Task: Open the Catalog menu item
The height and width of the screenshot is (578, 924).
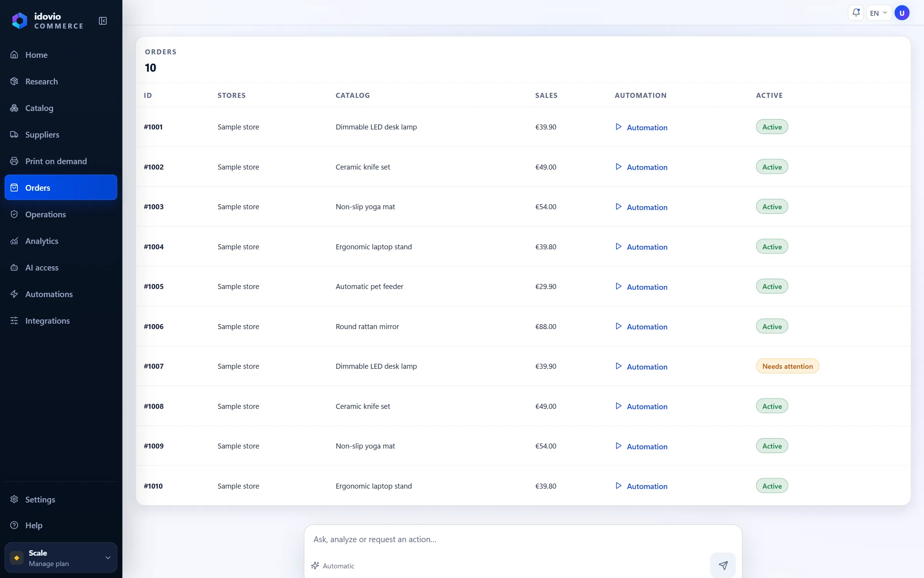Action: point(61,108)
